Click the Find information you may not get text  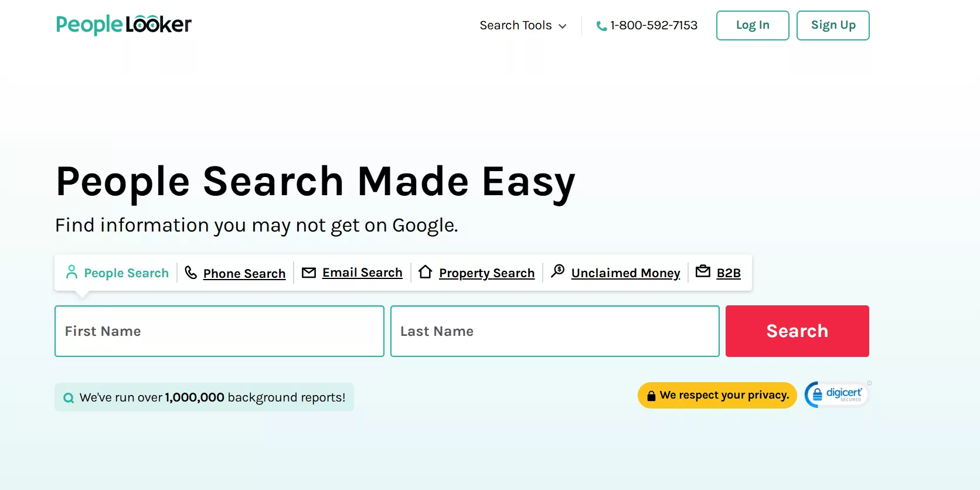[257, 225]
